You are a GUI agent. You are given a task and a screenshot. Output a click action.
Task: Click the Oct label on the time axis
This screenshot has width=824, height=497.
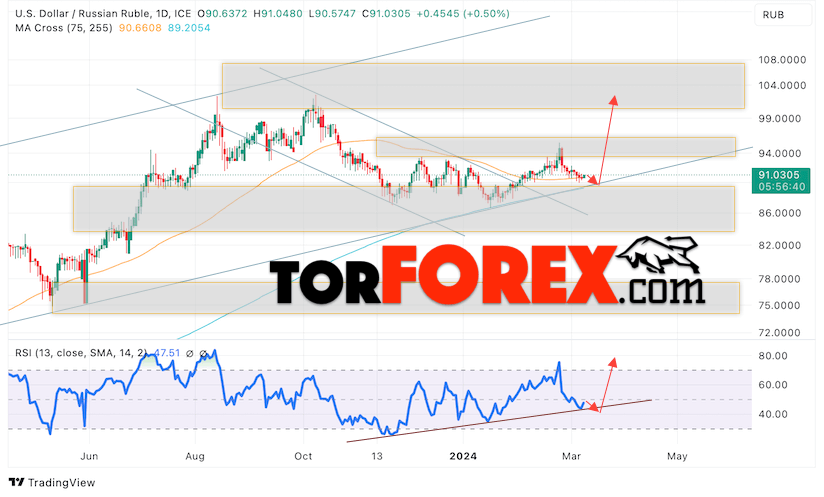pyautogui.click(x=303, y=456)
